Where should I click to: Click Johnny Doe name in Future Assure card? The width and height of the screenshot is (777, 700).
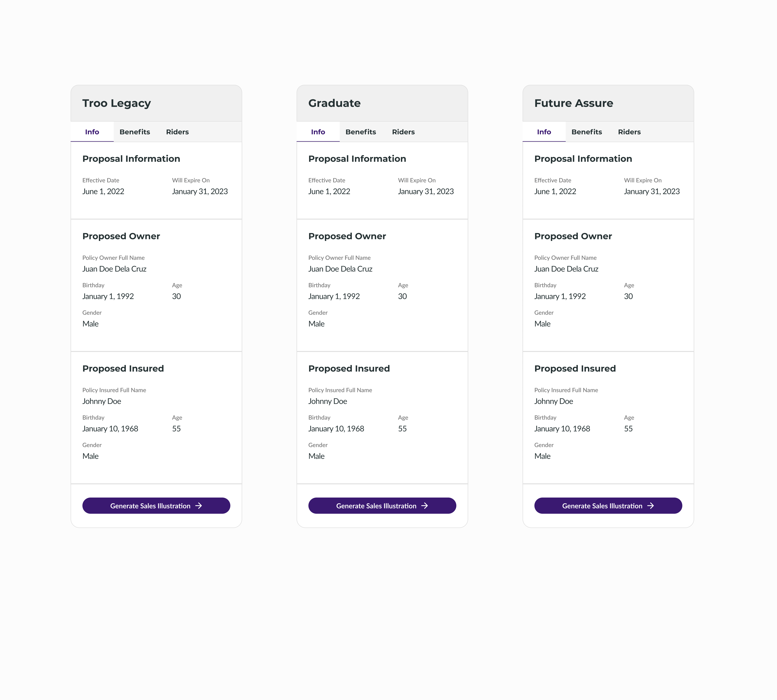553,401
